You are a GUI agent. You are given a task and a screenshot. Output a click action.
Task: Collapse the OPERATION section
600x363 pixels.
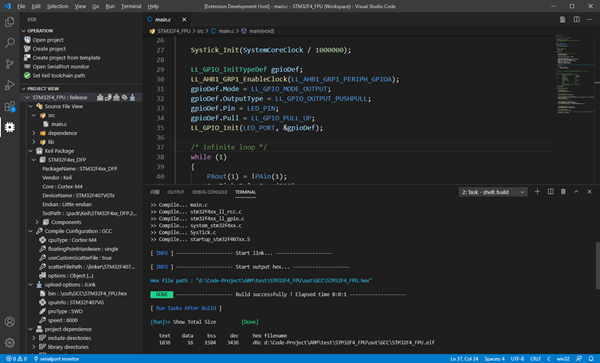pos(24,31)
